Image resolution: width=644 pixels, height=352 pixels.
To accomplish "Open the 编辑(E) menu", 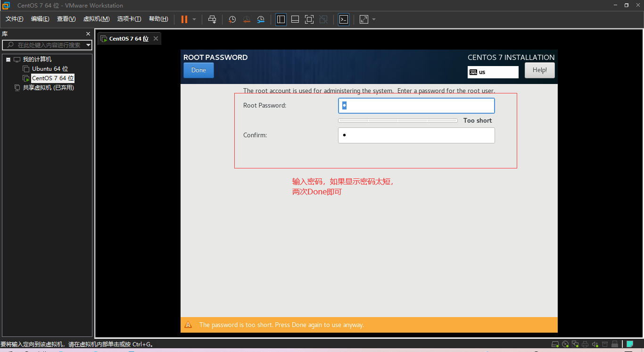I will coord(40,19).
